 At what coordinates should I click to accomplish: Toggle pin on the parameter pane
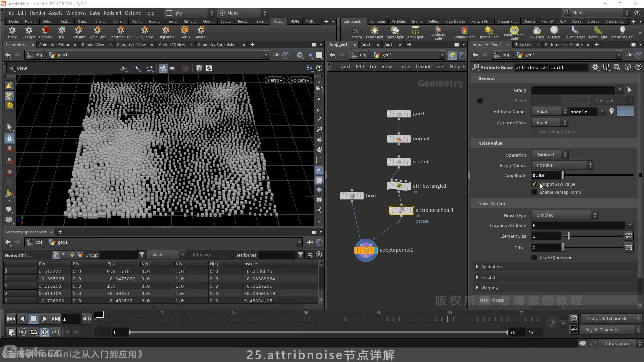[629, 55]
